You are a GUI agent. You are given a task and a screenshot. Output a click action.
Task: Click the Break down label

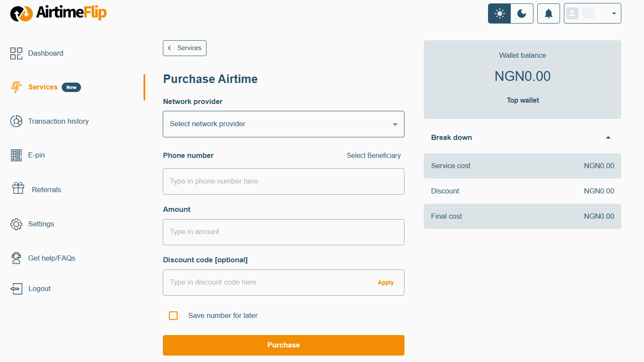(x=452, y=138)
